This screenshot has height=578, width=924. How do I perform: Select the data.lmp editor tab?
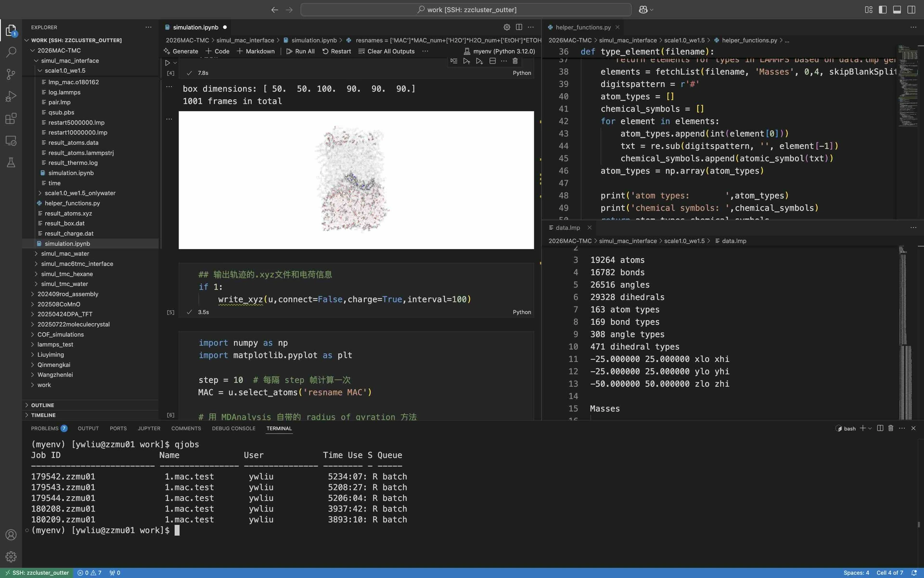567,228
